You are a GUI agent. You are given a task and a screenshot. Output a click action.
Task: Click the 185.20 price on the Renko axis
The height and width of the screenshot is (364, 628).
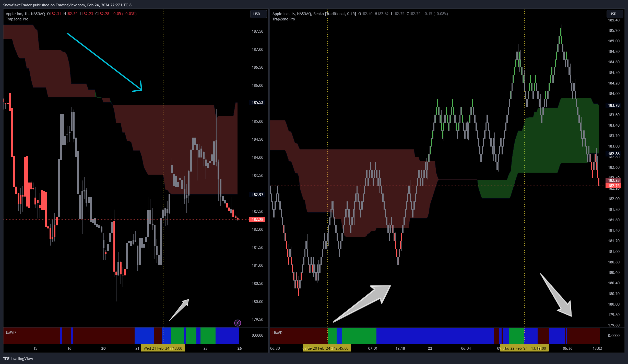pos(614,30)
